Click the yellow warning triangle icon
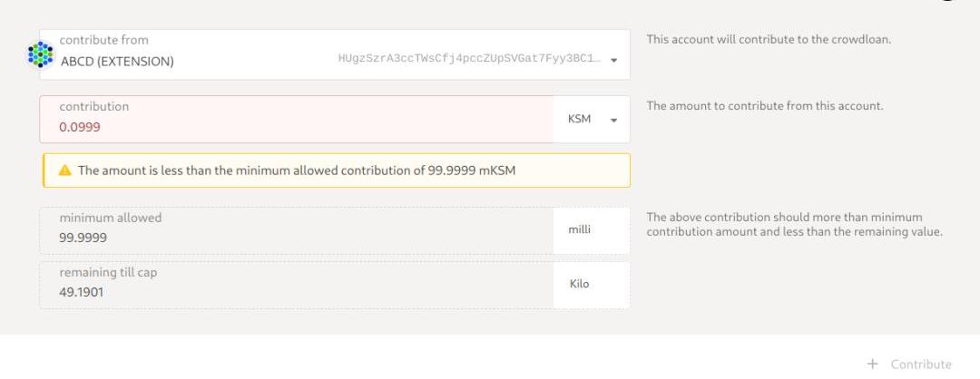The height and width of the screenshot is (379, 980). click(x=64, y=170)
